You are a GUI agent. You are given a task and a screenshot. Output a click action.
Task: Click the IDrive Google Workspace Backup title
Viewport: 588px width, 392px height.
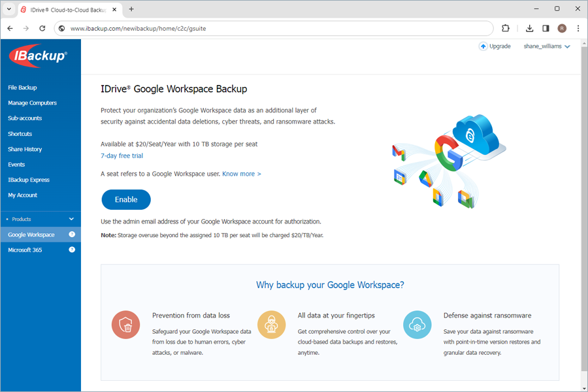point(174,89)
